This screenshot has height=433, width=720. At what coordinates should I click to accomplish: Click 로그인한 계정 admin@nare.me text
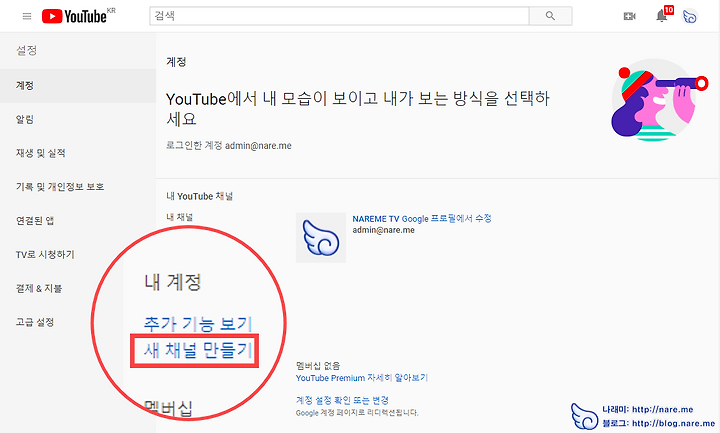pos(229,146)
